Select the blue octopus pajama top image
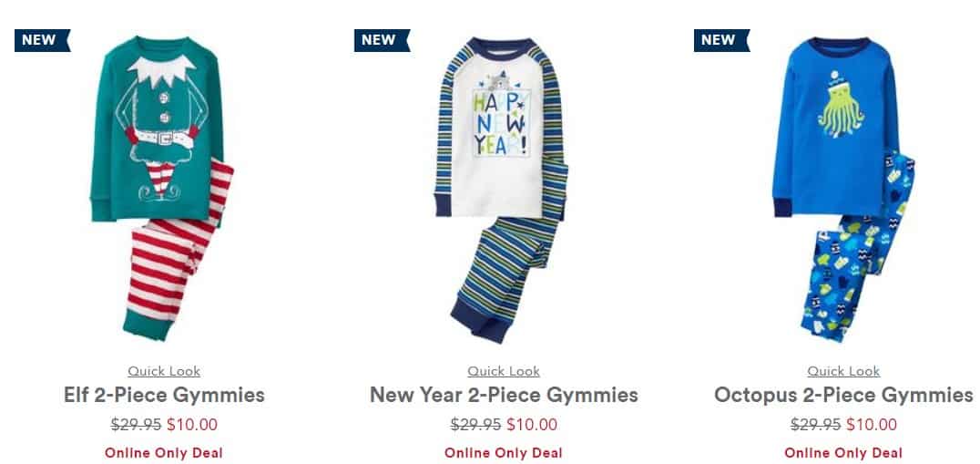Screen dimensions: 980x464 coord(836,127)
